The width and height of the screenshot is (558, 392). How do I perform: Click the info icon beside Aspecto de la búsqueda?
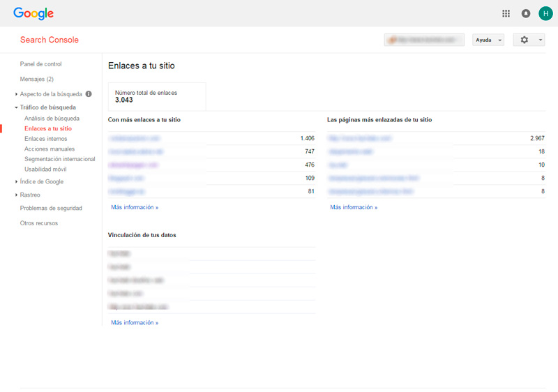pos(89,93)
